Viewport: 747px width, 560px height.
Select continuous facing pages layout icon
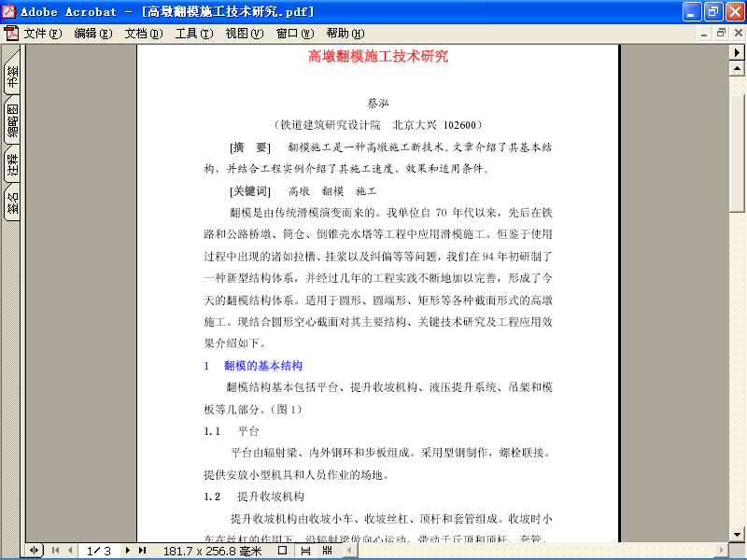coord(328,551)
